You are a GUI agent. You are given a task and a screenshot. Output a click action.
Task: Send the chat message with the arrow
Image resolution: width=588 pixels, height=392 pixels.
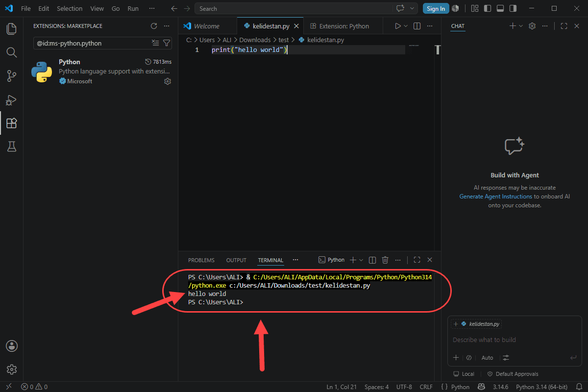point(573,358)
